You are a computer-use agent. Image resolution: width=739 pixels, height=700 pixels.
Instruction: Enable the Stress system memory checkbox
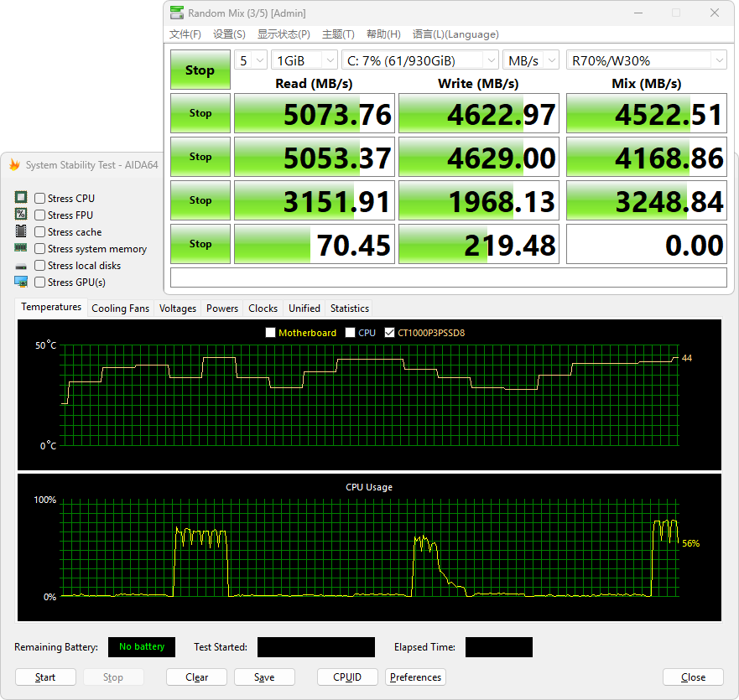[x=40, y=249]
